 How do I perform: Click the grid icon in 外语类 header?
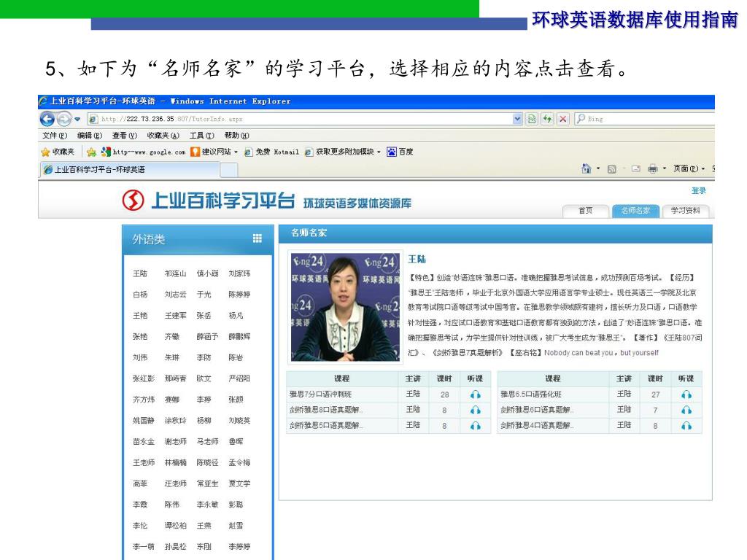pyautogui.click(x=258, y=238)
